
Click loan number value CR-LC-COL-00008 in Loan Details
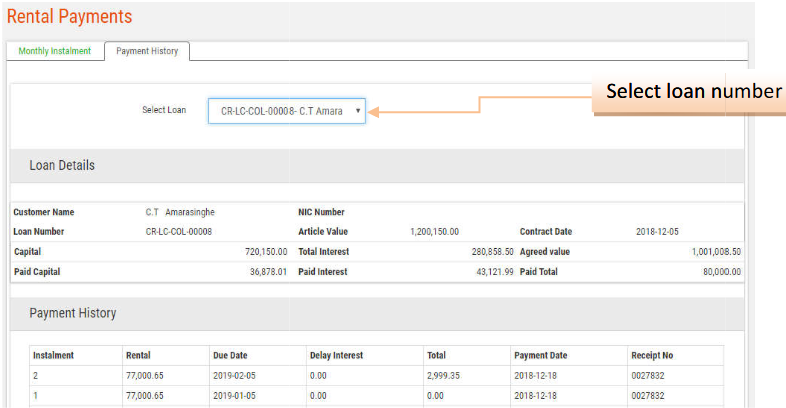(x=179, y=232)
